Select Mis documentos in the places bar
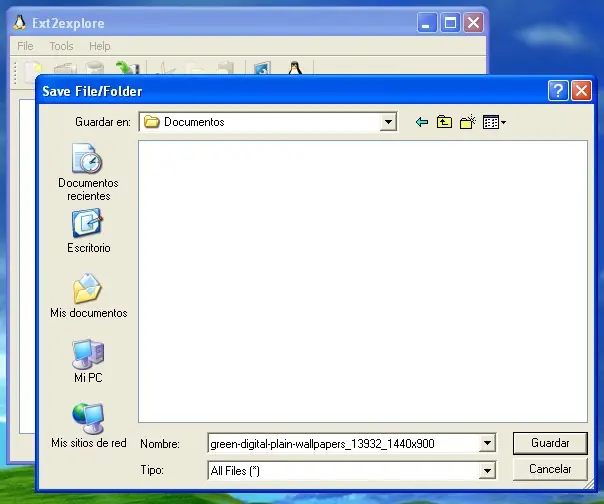The width and height of the screenshot is (604, 504). [88, 296]
